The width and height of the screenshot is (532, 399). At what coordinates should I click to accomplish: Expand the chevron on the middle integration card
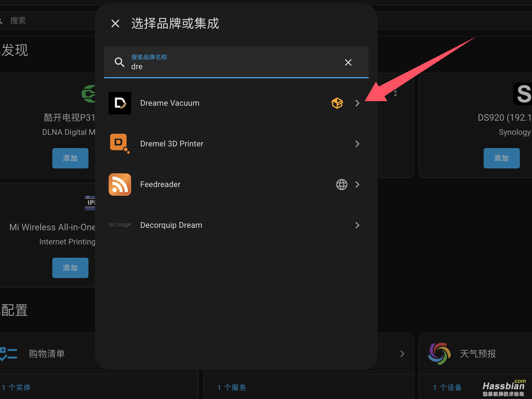[402, 354]
